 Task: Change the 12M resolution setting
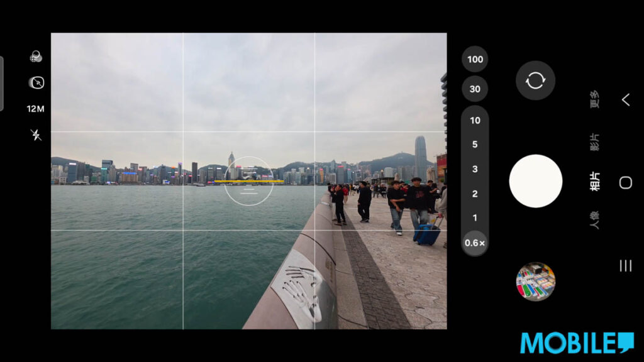(x=36, y=109)
